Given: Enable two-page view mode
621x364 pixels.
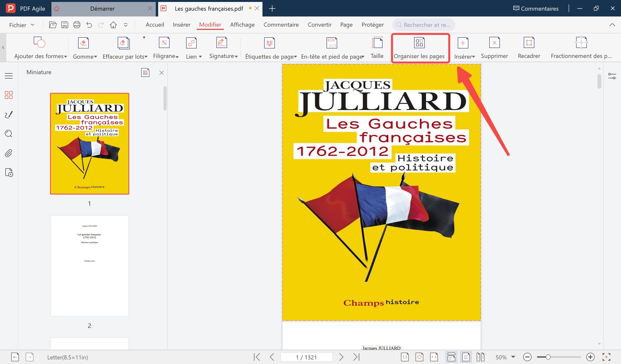Looking at the screenshot, I should point(480,357).
